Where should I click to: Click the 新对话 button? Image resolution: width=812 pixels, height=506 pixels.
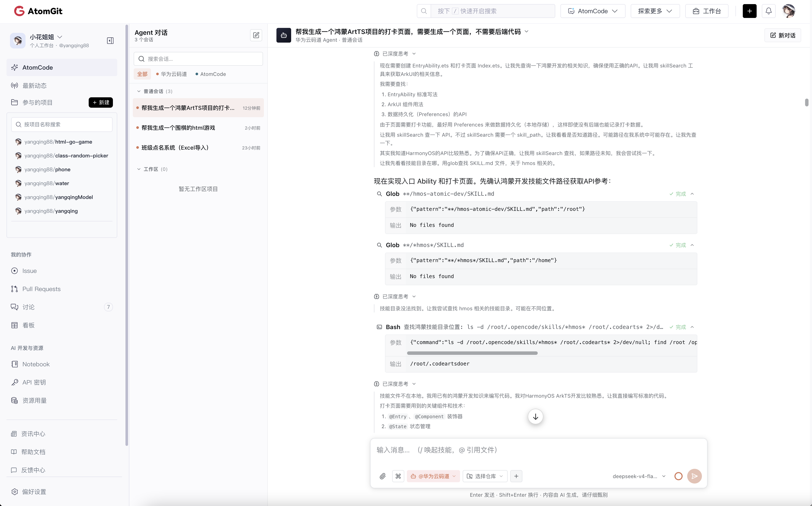coord(783,35)
